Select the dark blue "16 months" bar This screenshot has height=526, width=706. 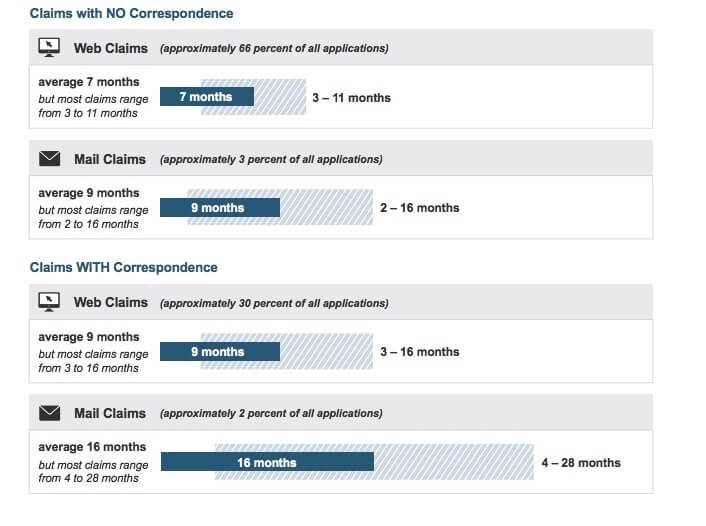click(267, 462)
